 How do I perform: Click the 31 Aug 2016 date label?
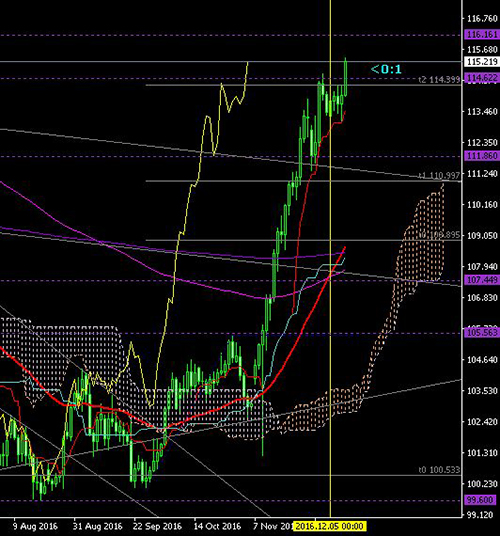click(97, 526)
